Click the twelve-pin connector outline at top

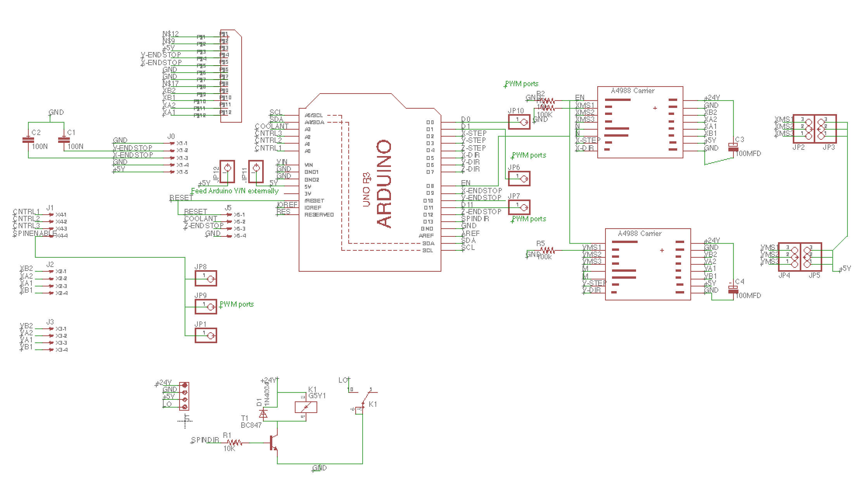point(231,76)
